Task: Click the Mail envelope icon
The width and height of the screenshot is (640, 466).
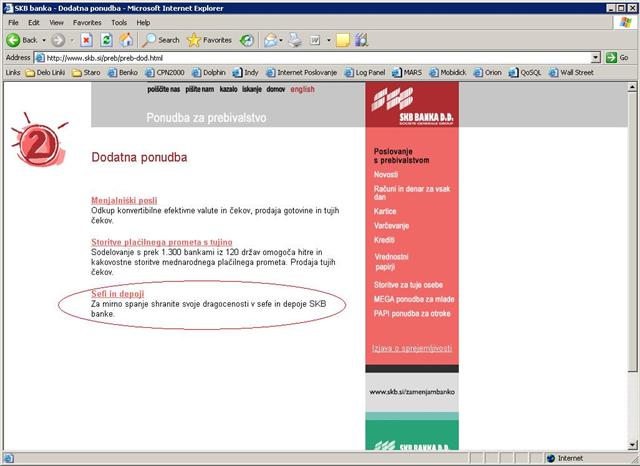Action: 271,40
